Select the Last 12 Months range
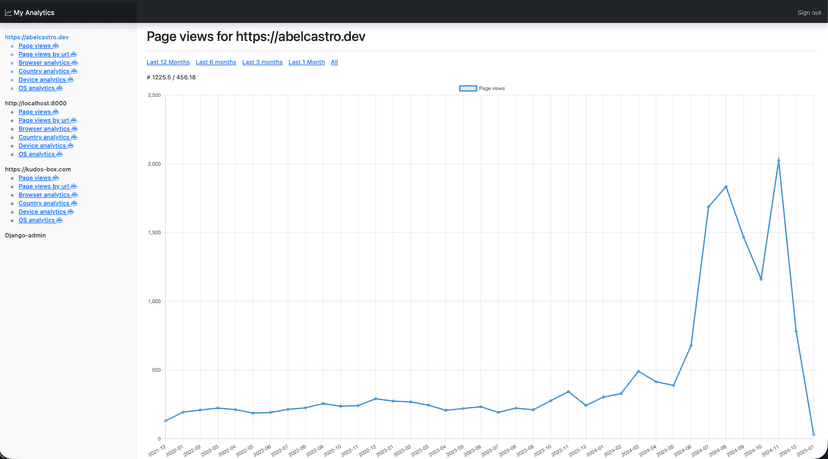 (x=168, y=62)
